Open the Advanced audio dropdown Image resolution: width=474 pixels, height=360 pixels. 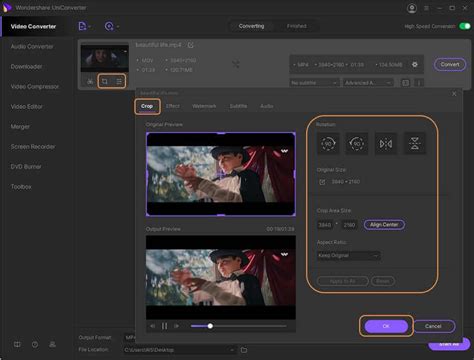368,82
